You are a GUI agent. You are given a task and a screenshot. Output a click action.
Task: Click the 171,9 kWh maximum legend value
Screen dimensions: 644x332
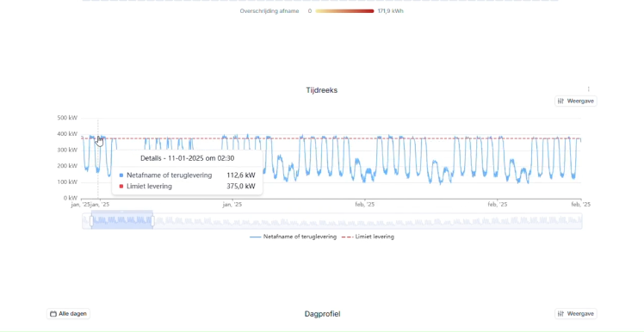click(391, 11)
